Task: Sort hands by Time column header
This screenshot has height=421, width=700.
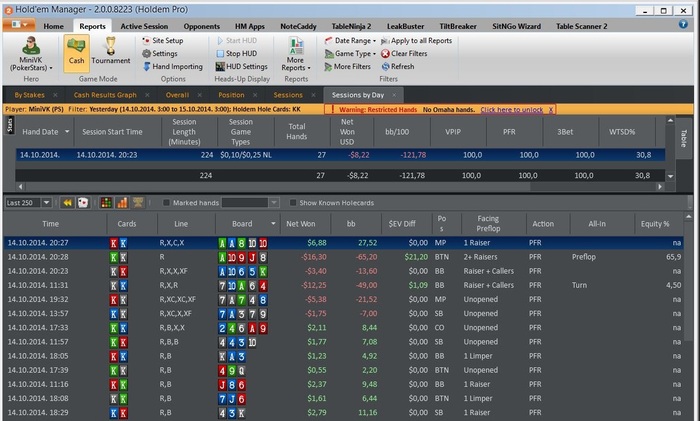Action: [x=50, y=224]
